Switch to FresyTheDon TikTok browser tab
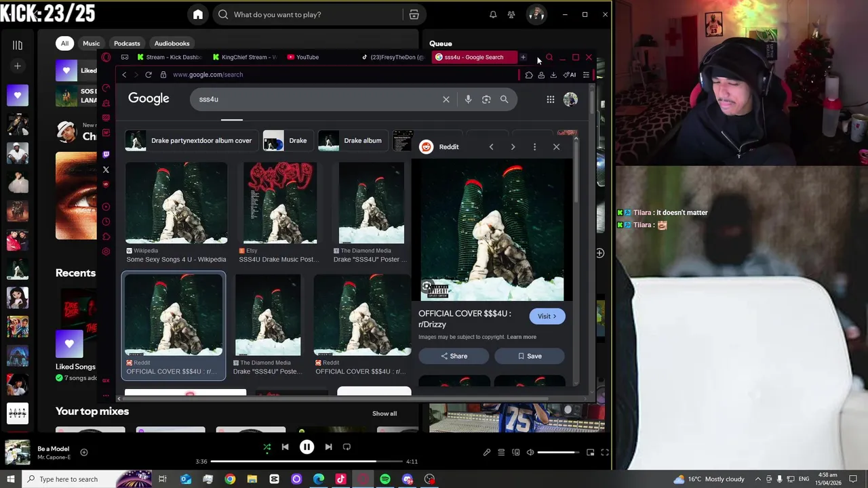 [393, 57]
